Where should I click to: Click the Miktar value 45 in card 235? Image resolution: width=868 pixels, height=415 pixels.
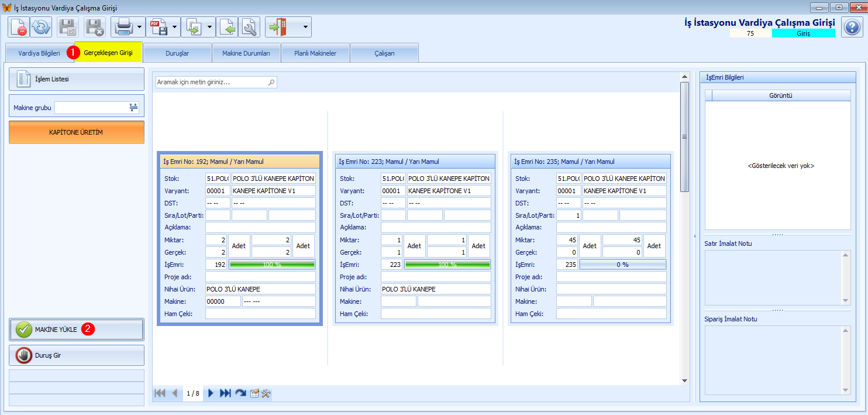click(x=567, y=239)
